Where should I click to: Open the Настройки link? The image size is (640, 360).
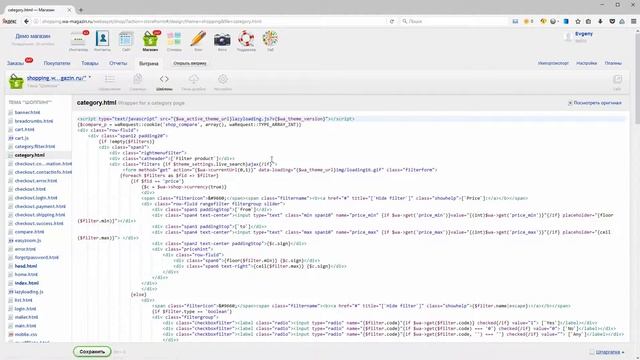587,63
